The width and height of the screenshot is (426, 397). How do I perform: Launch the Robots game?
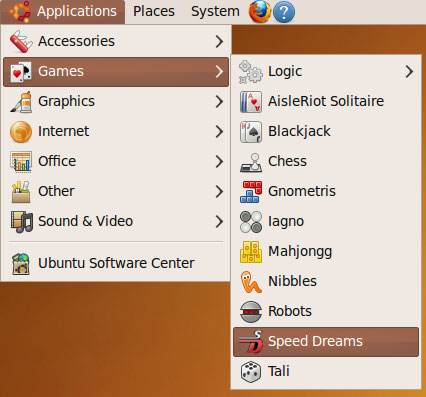click(326, 311)
